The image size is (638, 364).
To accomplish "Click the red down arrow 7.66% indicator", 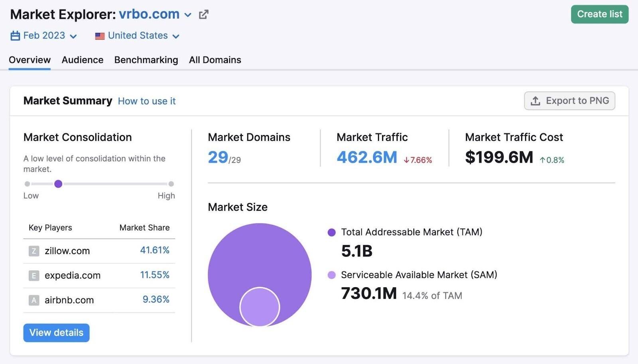I will coord(417,160).
